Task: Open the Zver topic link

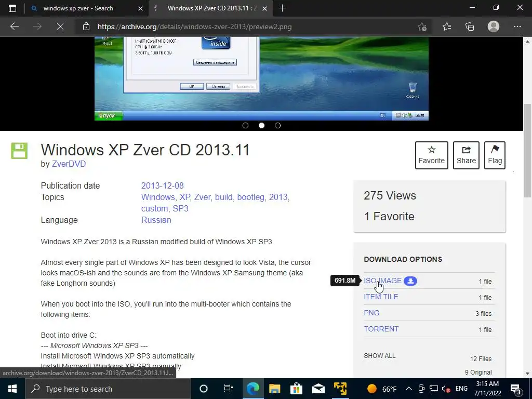Action: (202, 197)
